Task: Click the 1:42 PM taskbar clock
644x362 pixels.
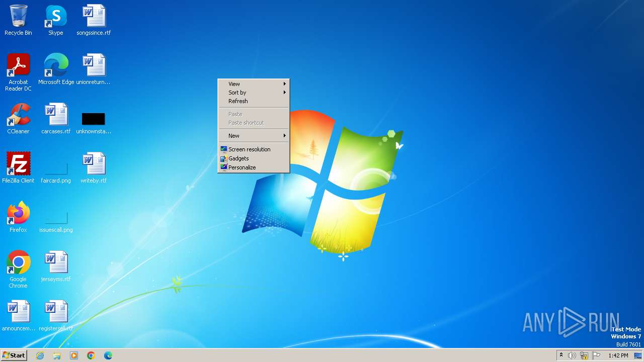Action: (618, 355)
